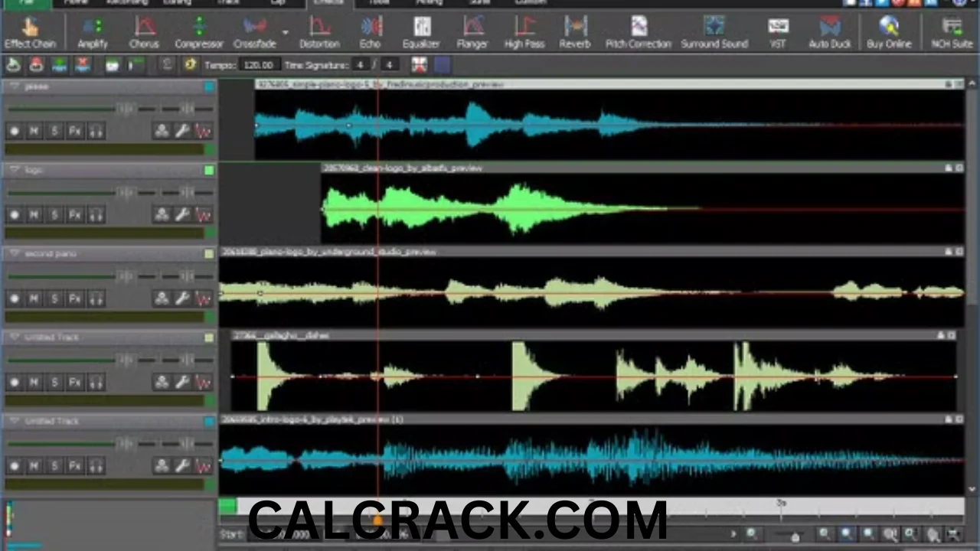Screen dimensions: 980x551
Task: Collapse the second piano track triangle
Action: tap(14, 253)
